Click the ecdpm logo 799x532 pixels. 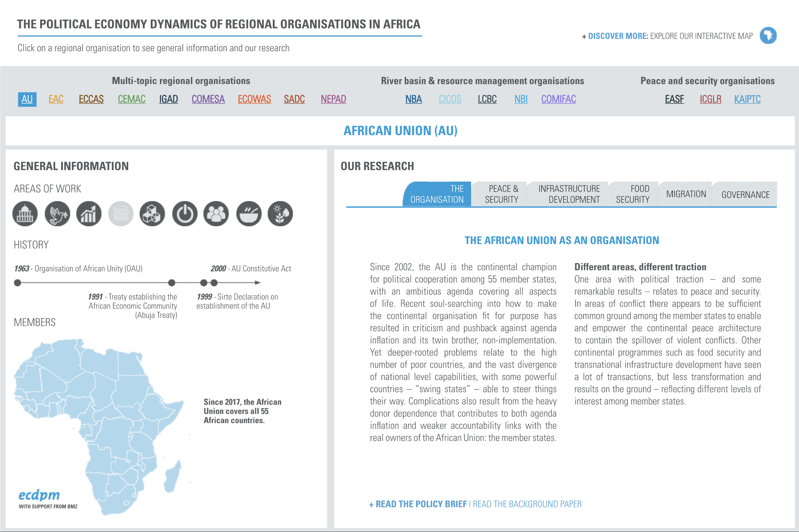(x=39, y=495)
